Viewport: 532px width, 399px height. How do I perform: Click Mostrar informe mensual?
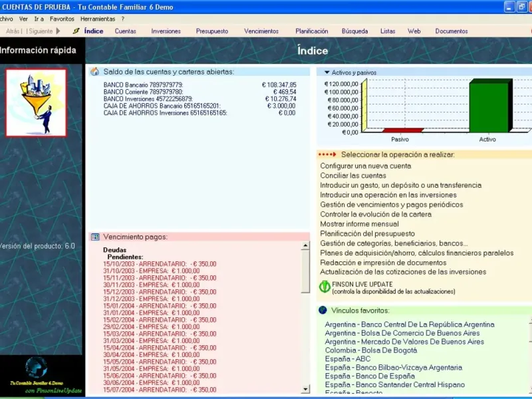pyautogui.click(x=359, y=224)
